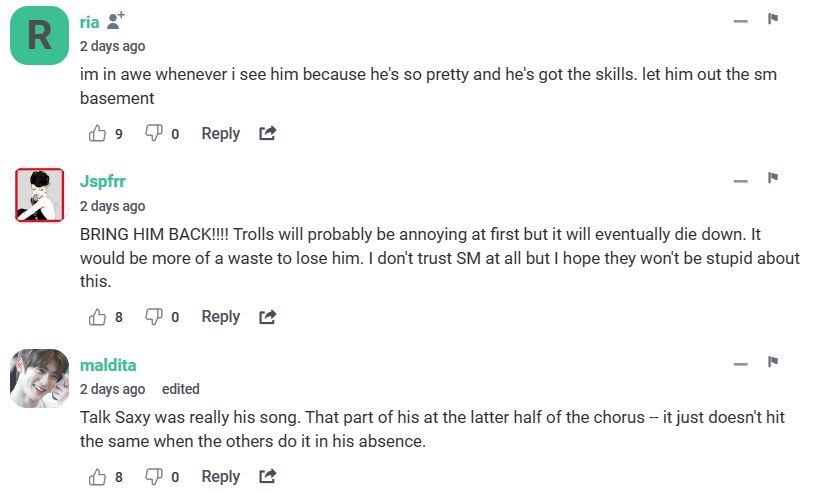Share Jspfrr's comment
815x493 pixels.
[267, 317]
